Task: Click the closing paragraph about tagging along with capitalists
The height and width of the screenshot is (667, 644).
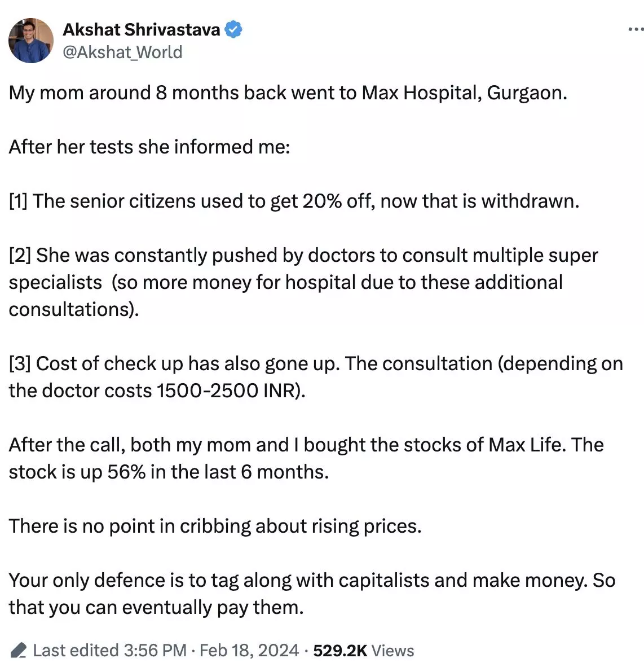Action: [x=311, y=594]
